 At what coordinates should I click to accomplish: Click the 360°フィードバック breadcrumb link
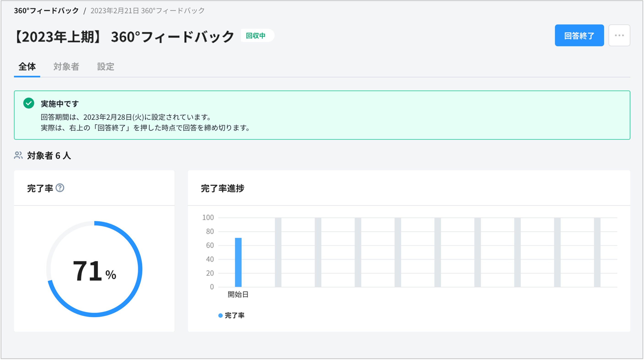pos(46,11)
